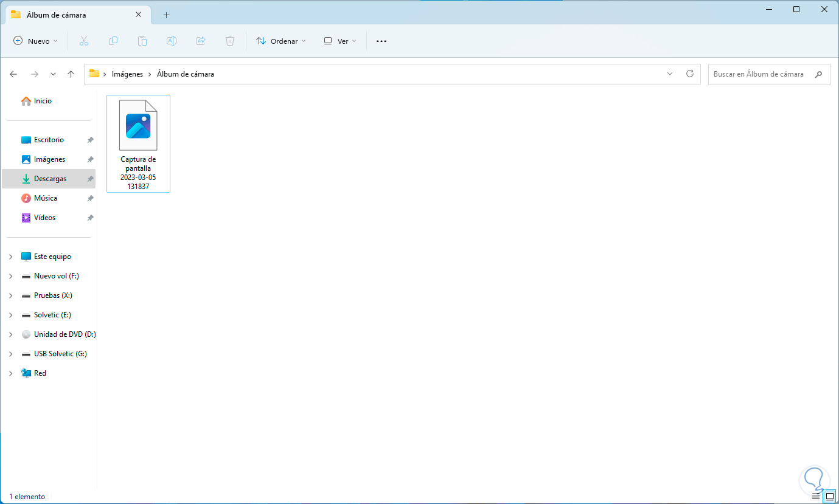The width and height of the screenshot is (839, 504).
Task: Click the search magnifier icon
Action: [x=819, y=74]
